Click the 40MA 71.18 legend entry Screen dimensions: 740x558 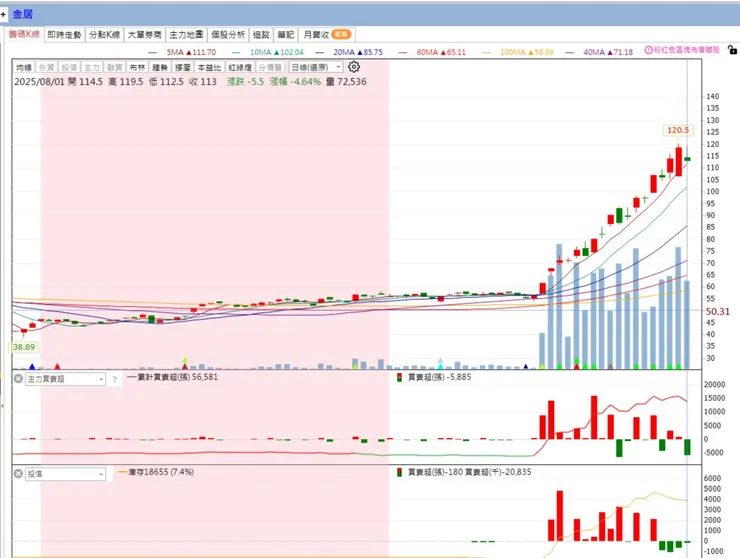[x=608, y=52]
